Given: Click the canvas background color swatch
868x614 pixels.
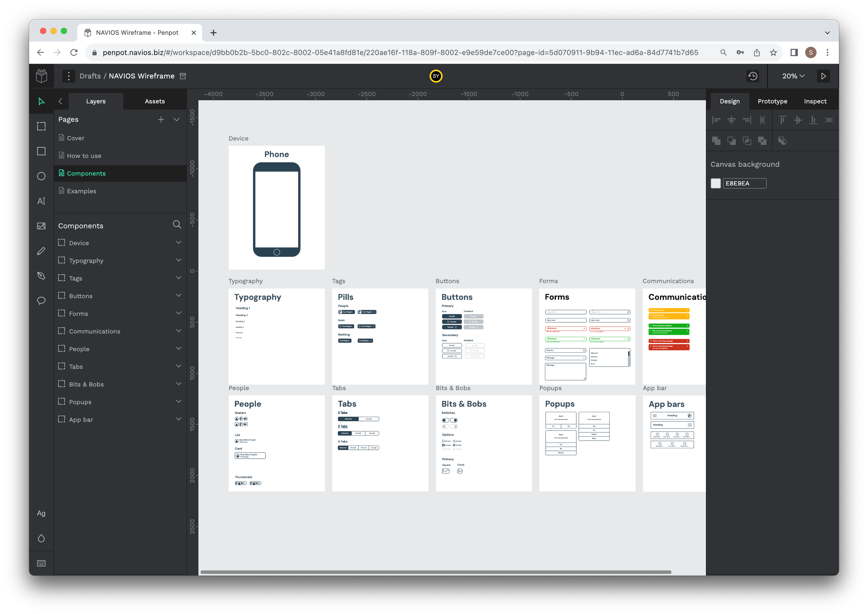Looking at the screenshot, I should (717, 183).
